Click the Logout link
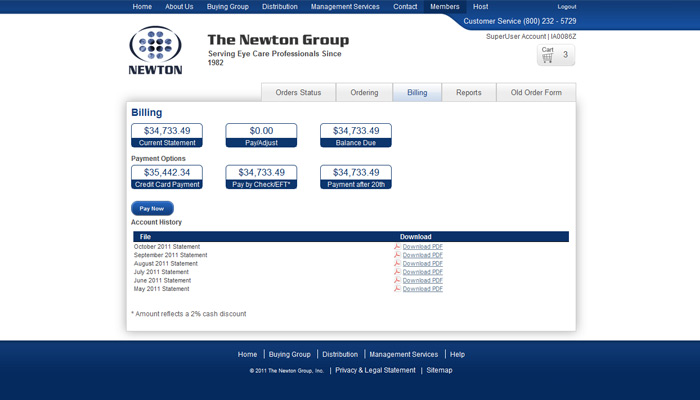Image resolution: width=700 pixels, height=400 pixels. [567, 7]
